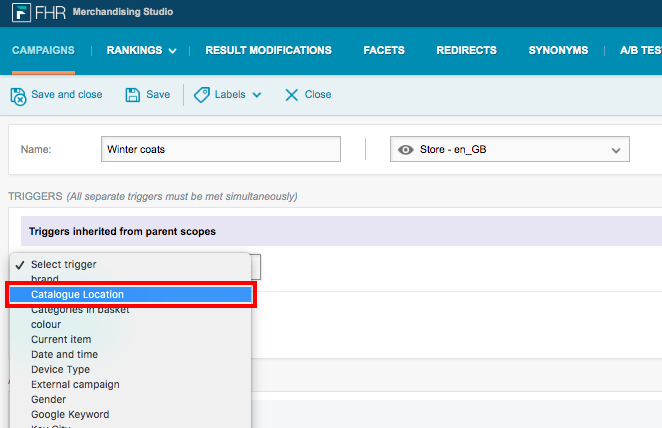Open the Result Modifications tab
Screen dimensions: 662x428
(269, 50)
